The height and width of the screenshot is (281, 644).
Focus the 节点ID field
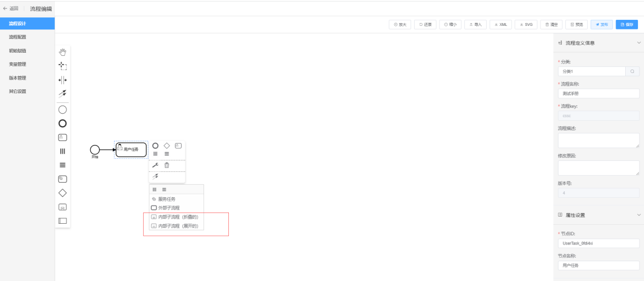coord(598,243)
